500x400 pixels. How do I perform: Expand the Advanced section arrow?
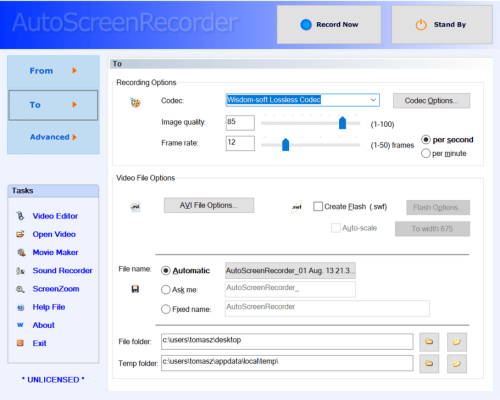(x=74, y=137)
